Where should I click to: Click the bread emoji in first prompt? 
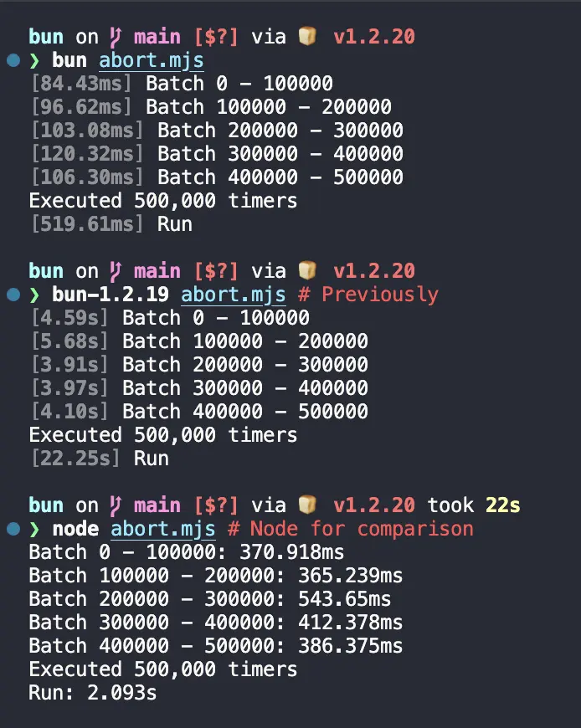307,36
